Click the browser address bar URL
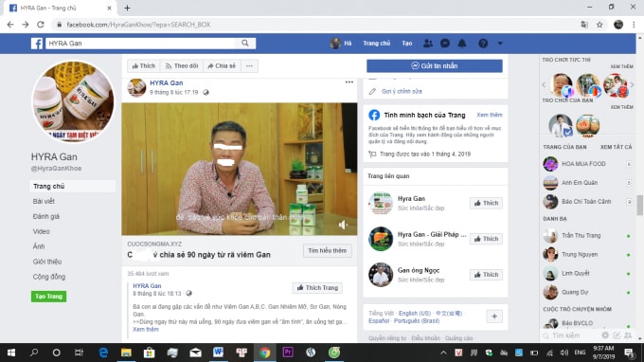 point(138,25)
